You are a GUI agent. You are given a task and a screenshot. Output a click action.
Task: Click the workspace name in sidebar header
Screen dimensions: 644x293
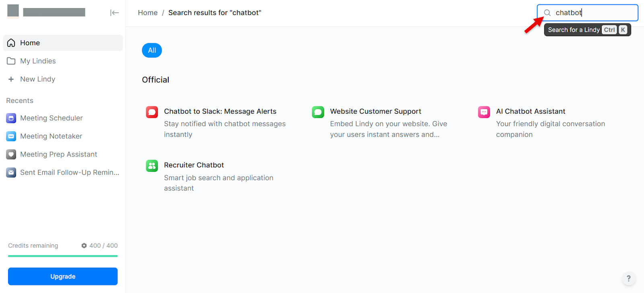(x=54, y=12)
